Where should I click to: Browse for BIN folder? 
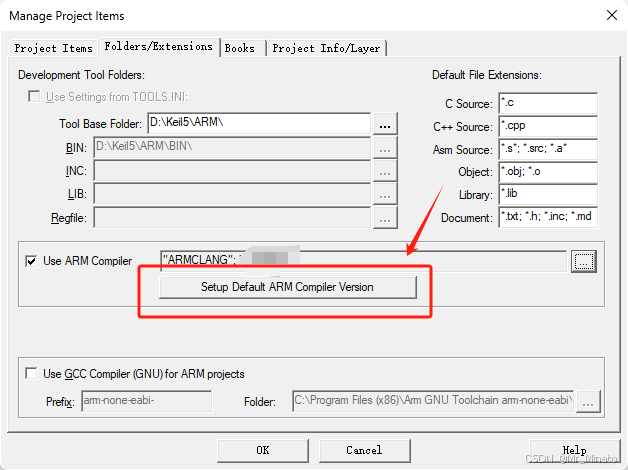click(x=385, y=148)
